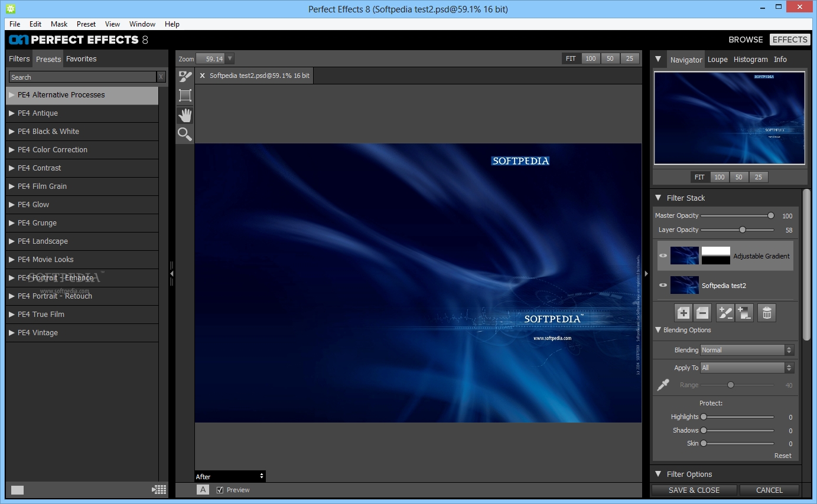This screenshot has height=504, width=817.
Task: Click the preset Search field
Action: pos(83,77)
